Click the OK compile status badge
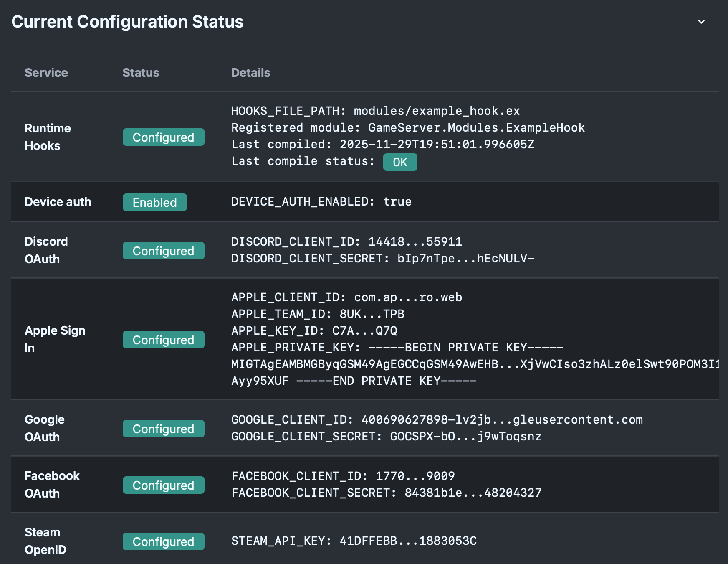The image size is (728, 564). (x=399, y=162)
